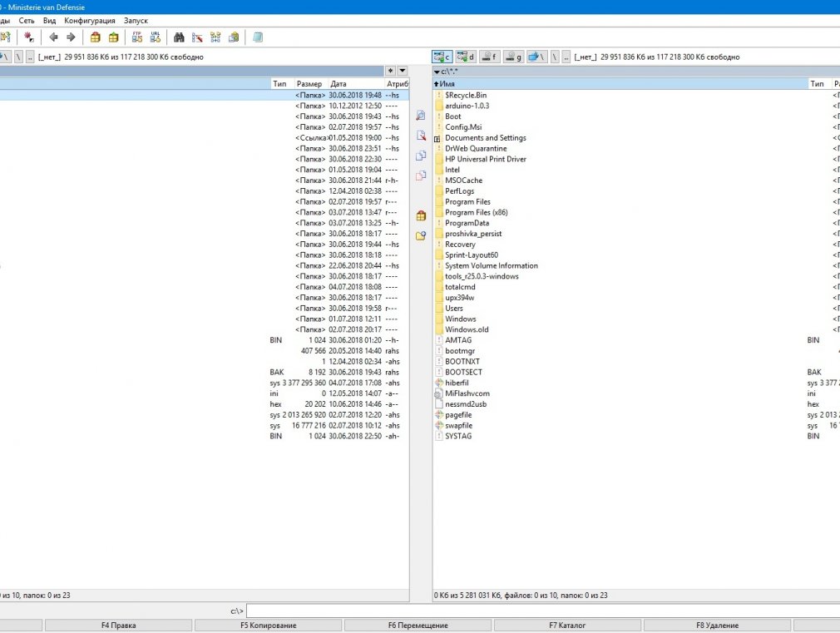
Task: Go up one level via left panel '..' button
Action: point(30,57)
